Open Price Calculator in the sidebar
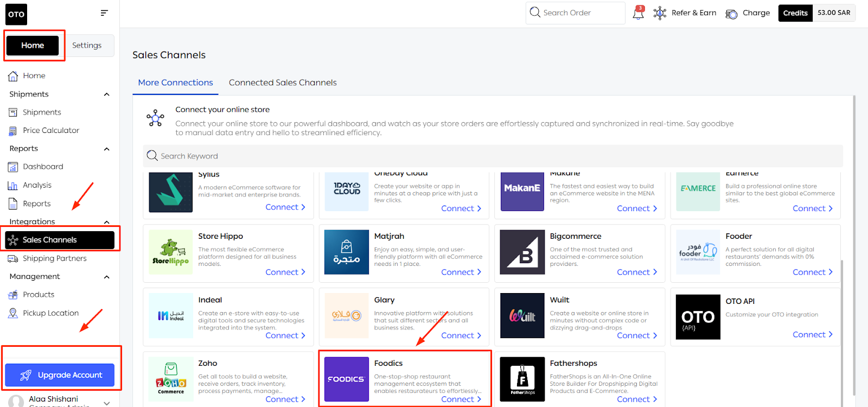The image size is (868, 407). [x=51, y=131]
